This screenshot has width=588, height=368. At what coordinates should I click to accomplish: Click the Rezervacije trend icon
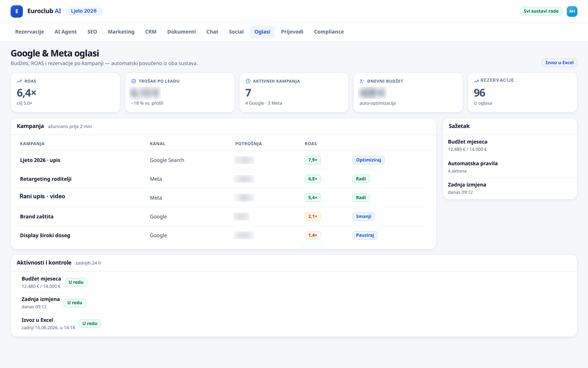coord(476,81)
